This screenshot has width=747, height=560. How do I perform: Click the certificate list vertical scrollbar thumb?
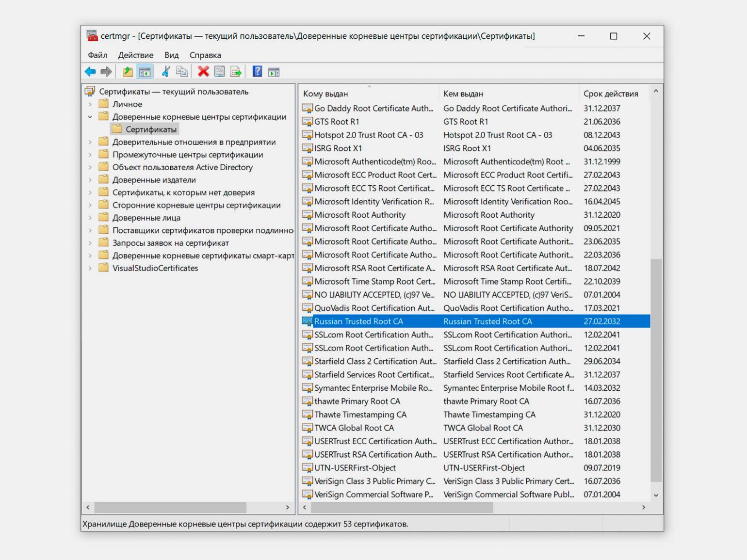[x=656, y=370]
